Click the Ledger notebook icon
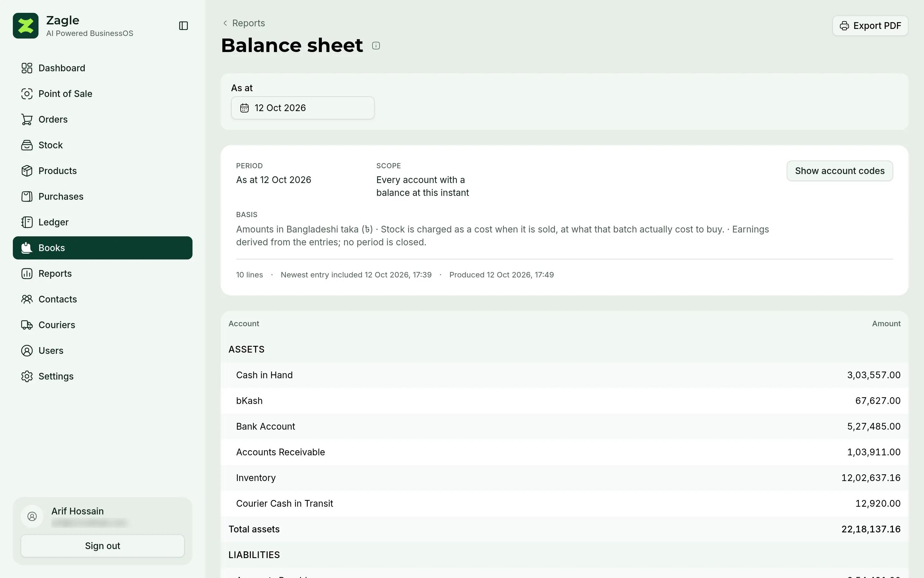The image size is (924, 578). click(x=27, y=222)
